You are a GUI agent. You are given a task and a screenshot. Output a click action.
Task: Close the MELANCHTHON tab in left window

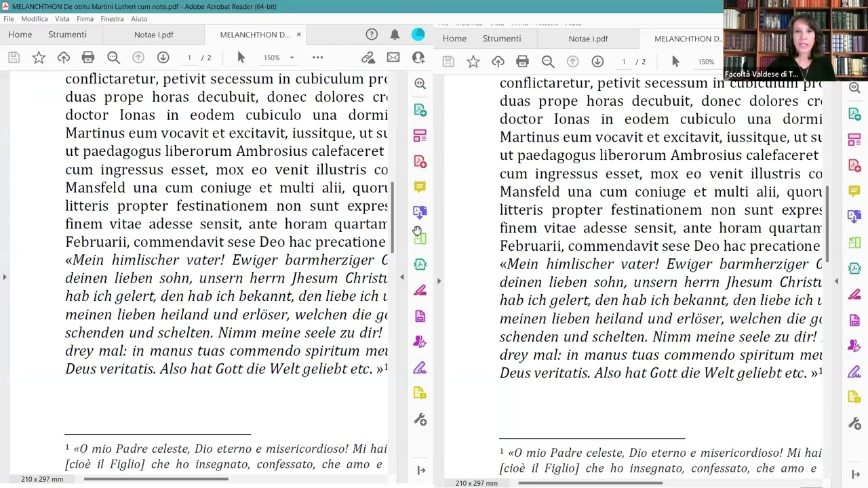(x=298, y=35)
